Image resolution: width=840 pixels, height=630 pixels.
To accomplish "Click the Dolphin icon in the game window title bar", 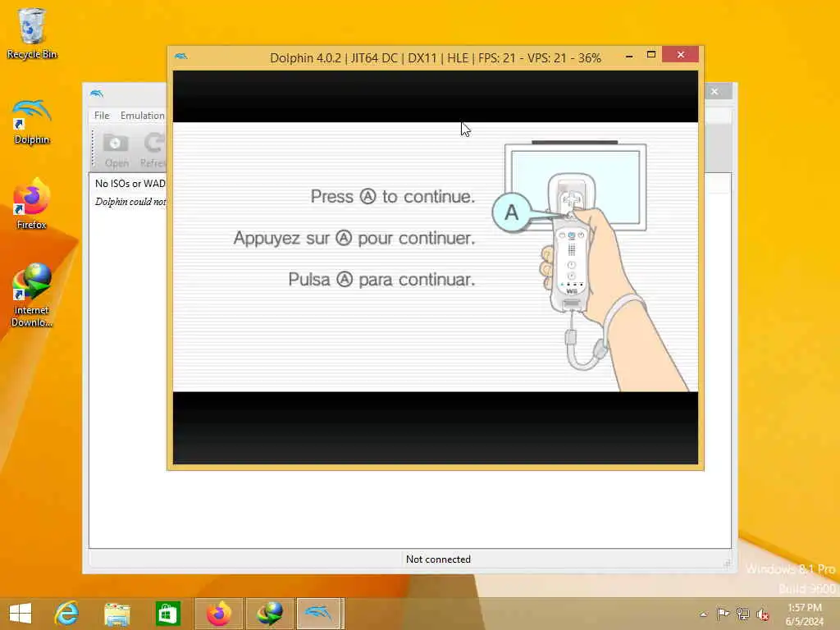I will 181,57.
